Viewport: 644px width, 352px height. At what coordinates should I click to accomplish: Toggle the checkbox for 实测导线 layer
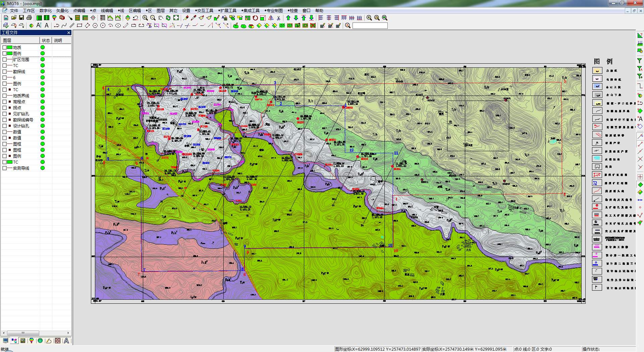(4, 168)
